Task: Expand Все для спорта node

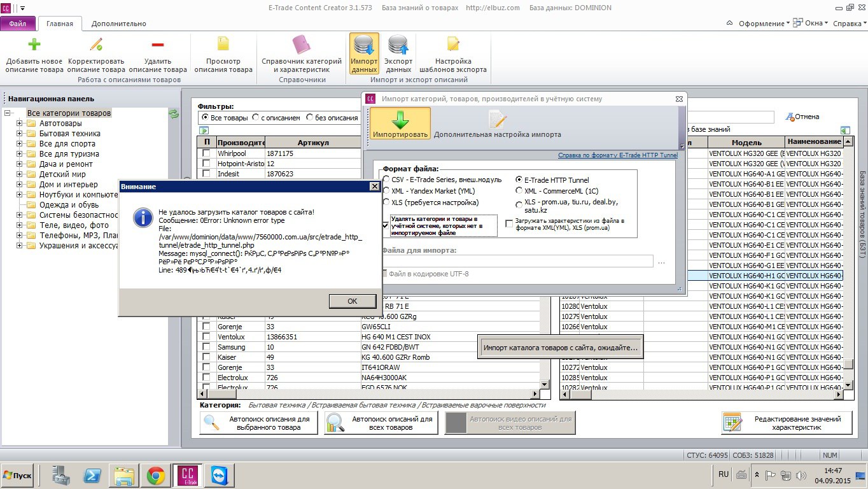Action: pyautogui.click(x=20, y=144)
